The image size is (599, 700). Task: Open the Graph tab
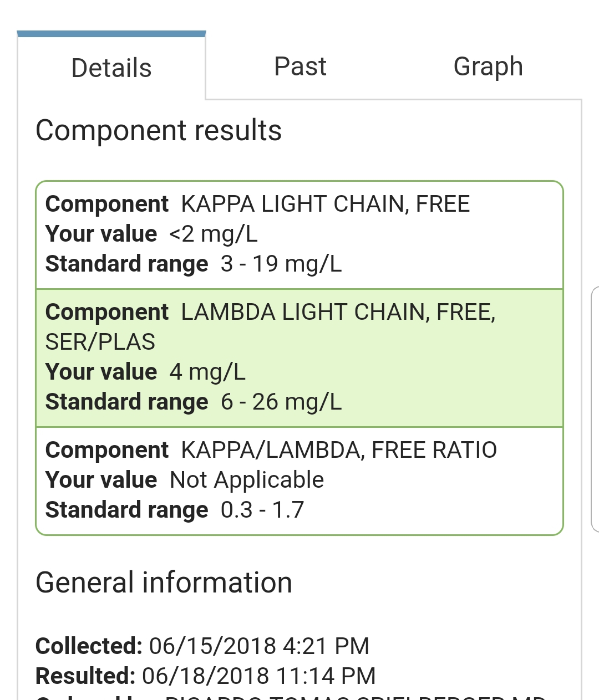[488, 67]
